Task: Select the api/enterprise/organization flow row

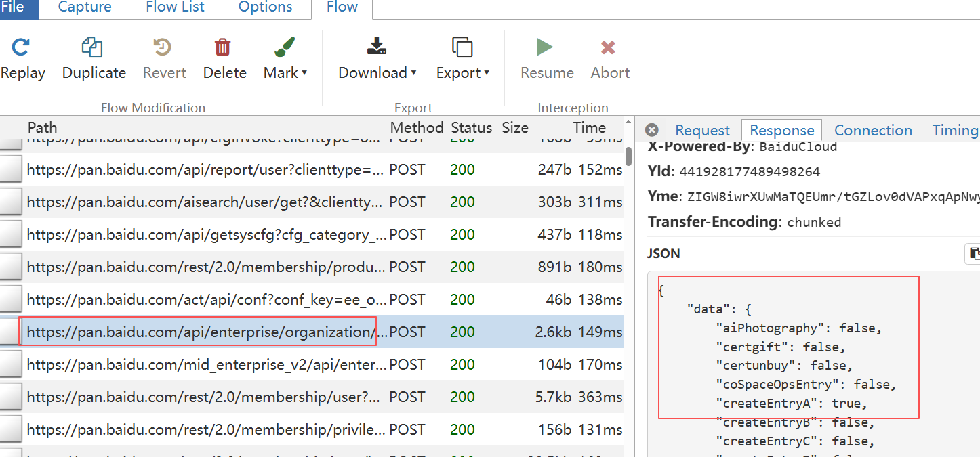Action: pos(312,332)
